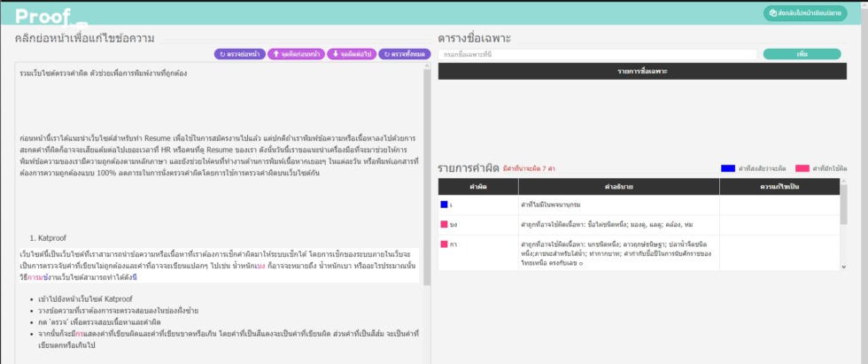
Task: Click the bullet 'เข้าไปยังหน้าเว็บไซต์ Katproof'
Action: [85, 298]
